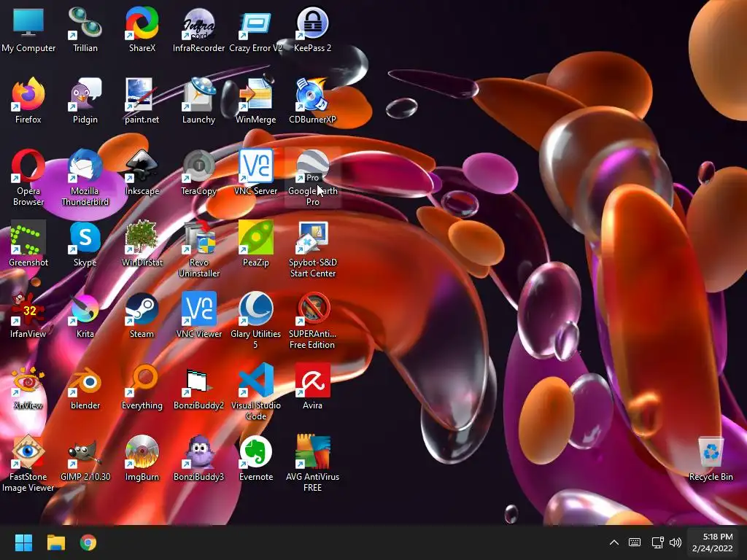Click the volume speaker tray icon
The height and width of the screenshot is (560, 747).
[675, 542]
